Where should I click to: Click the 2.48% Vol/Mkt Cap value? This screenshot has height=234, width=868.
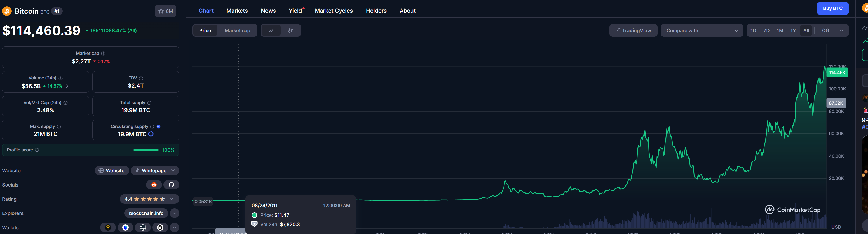(45, 110)
